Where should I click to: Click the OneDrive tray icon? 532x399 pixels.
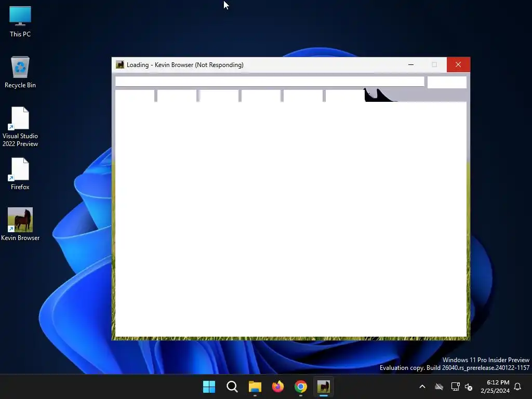(x=439, y=387)
